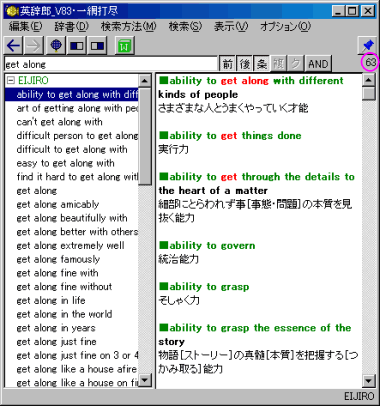Click the grayed forward arrow button

click(x=33, y=45)
